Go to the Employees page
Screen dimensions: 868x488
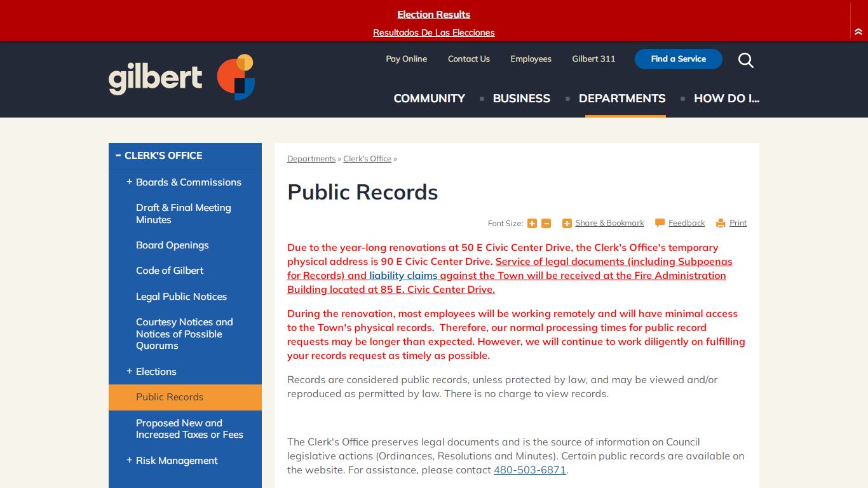pos(531,59)
